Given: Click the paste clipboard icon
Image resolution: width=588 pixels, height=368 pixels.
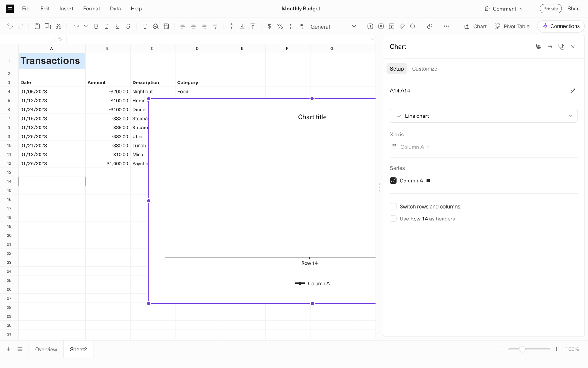Looking at the screenshot, I should tap(37, 26).
